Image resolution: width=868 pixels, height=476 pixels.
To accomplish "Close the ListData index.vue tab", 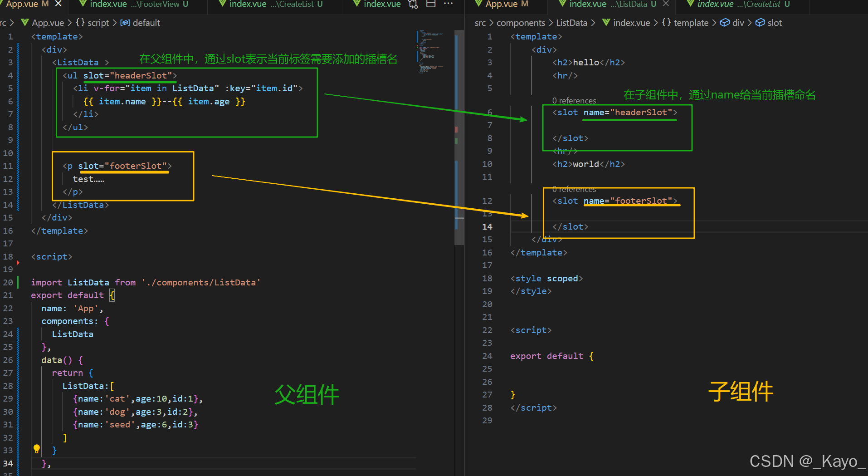I will (x=666, y=4).
